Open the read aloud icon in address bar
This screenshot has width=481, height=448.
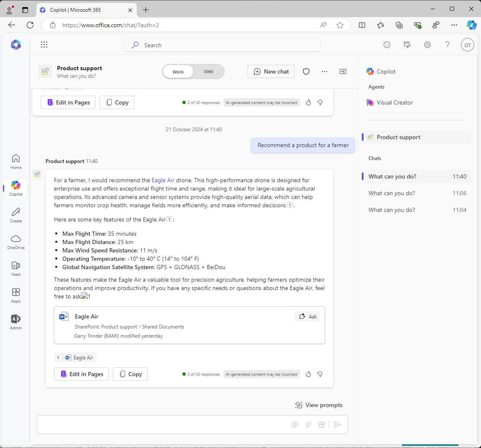(323, 25)
